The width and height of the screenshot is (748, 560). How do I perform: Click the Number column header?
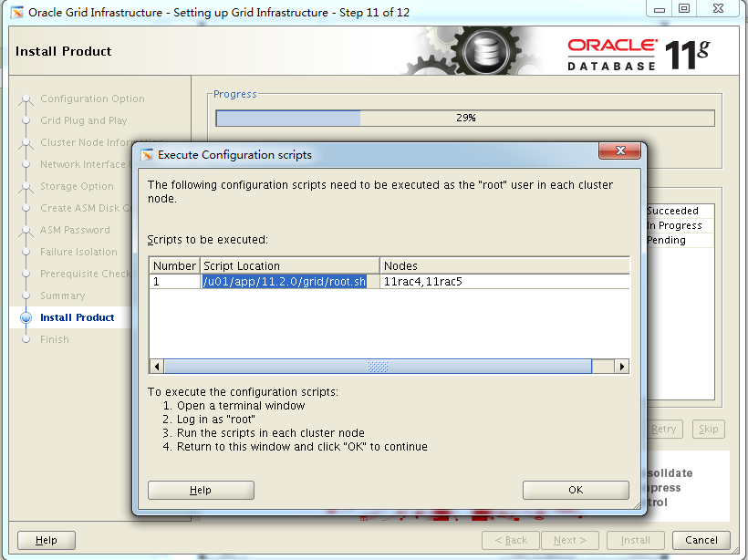pyautogui.click(x=174, y=265)
